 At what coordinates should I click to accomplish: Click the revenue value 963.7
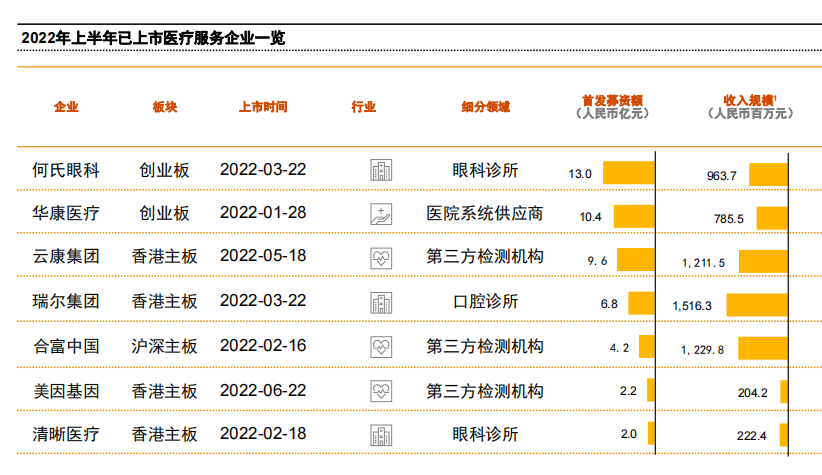click(721, 176)
